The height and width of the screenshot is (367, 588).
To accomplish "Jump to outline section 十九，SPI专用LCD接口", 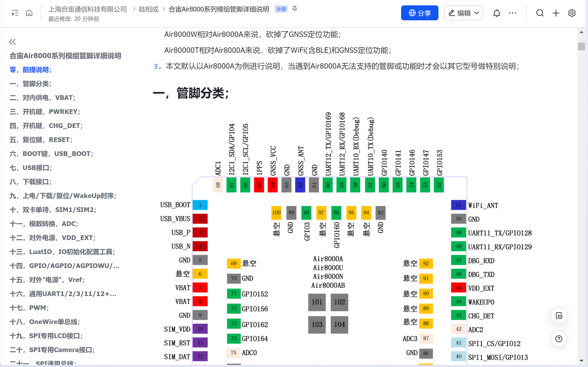I will pyautogui.click(x=46, y=336).
